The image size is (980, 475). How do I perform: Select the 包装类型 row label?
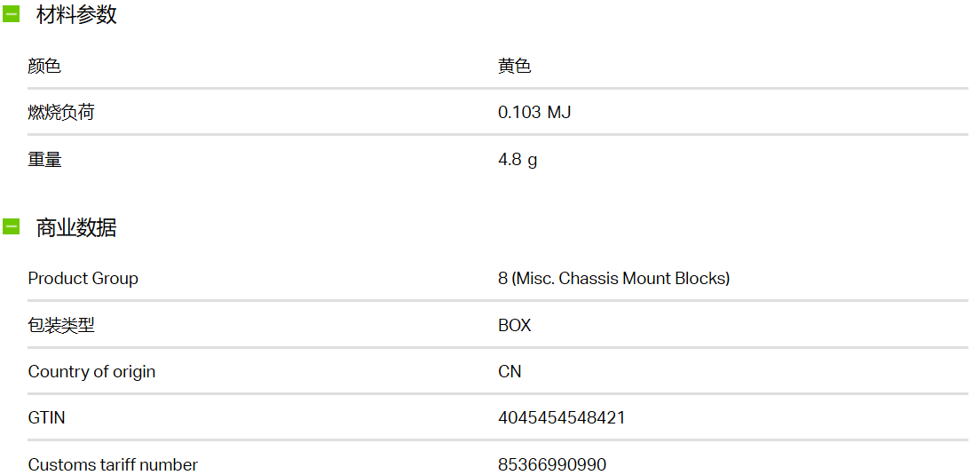pos(61,326)
